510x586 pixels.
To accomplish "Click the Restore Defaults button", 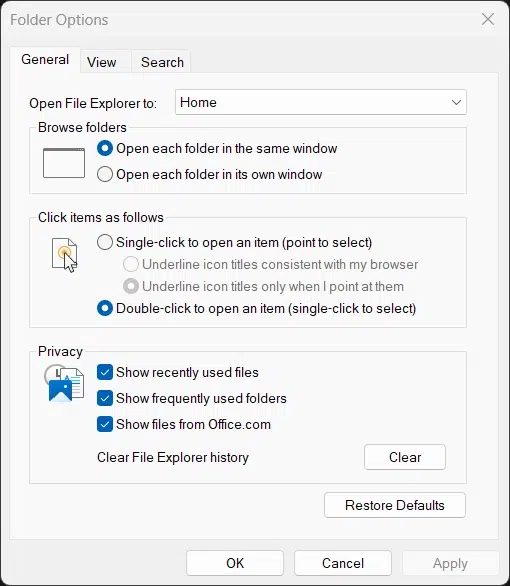I will pos(395,505).
